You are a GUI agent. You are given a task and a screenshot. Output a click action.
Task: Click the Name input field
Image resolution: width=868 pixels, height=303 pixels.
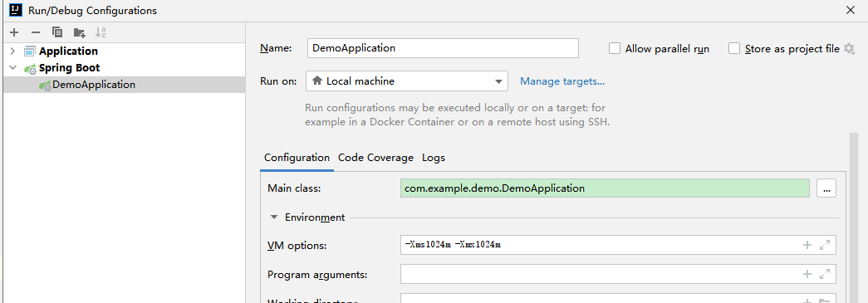[x=443, y=48]
